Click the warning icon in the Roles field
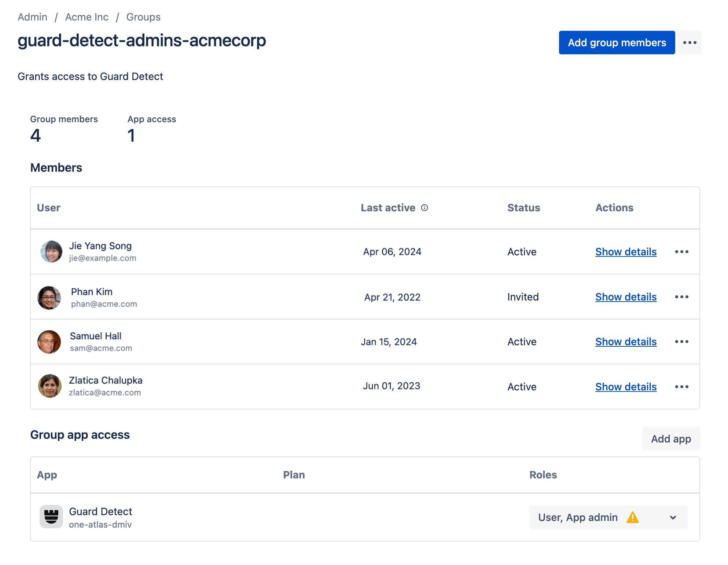 [633, 517]
